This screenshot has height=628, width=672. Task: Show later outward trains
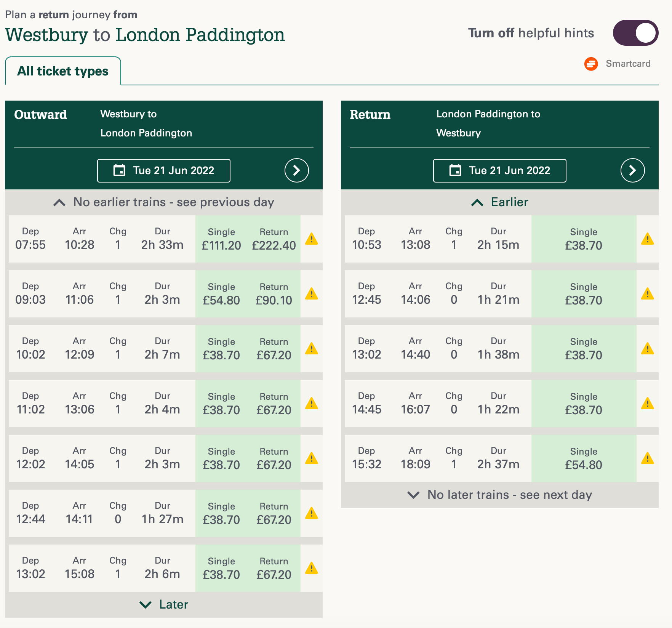click(164, 604)
